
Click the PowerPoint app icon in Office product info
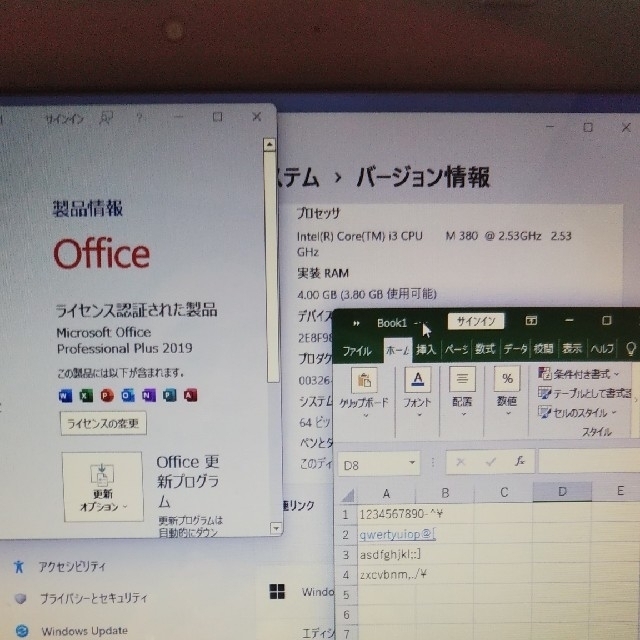pyautogui.click(x=107, y=395)
